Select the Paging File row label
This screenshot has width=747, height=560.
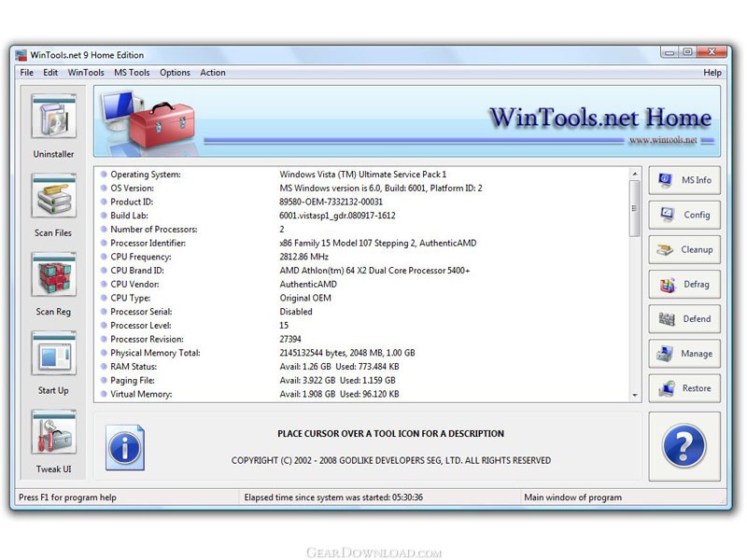coord(133,381)
